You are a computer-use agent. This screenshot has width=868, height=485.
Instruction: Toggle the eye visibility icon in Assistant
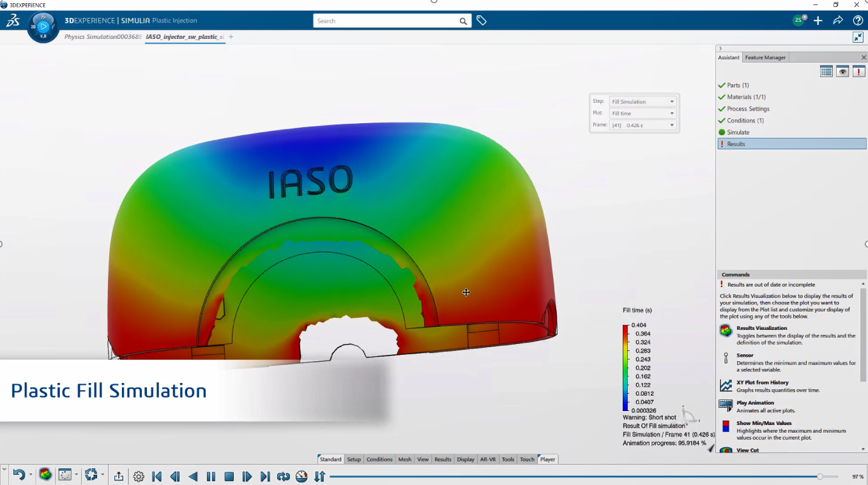click(x=842, y=71)
